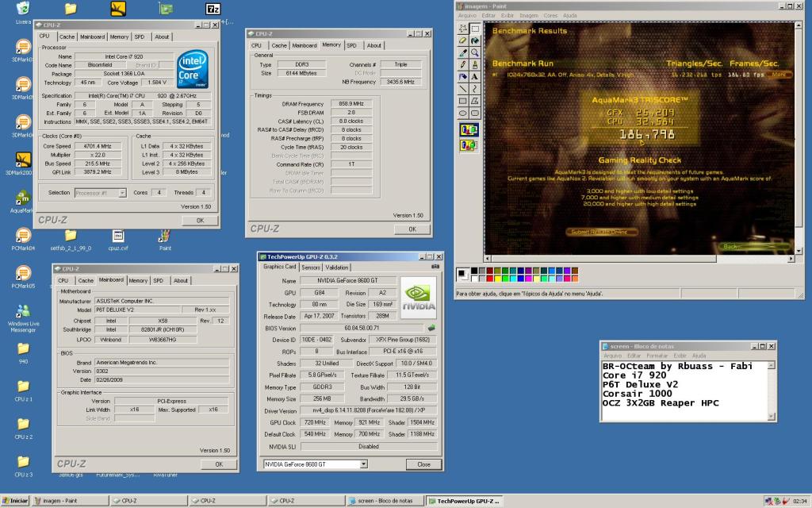Click OK in CPU-Z Intel Core i7 window
The width and height of the screenshot is (812, 508).
pos(200,221)
